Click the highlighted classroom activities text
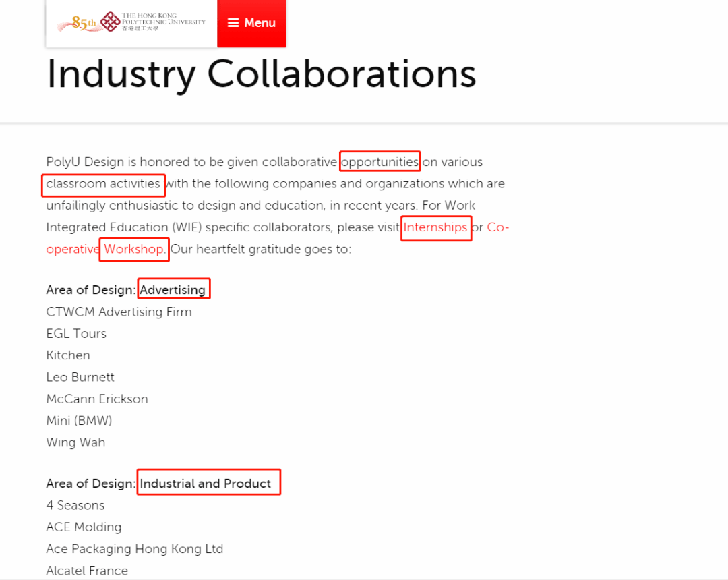The width and height of the screenshot is (728, 580). pyautogui.click(x=103, y=183)
